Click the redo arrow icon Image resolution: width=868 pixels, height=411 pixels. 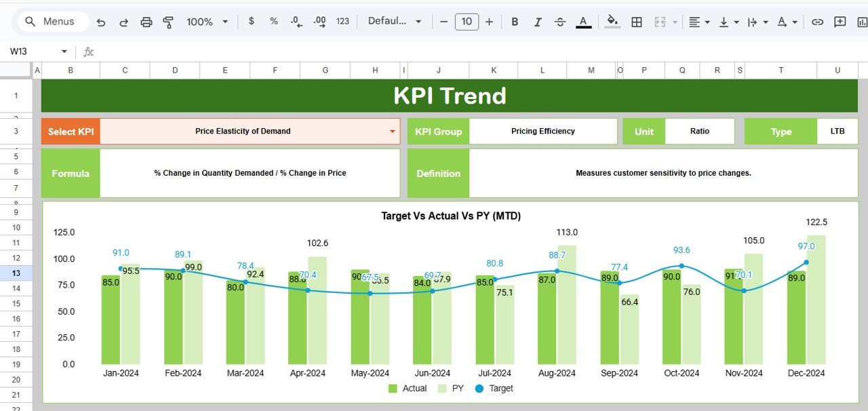coord(123,22)
